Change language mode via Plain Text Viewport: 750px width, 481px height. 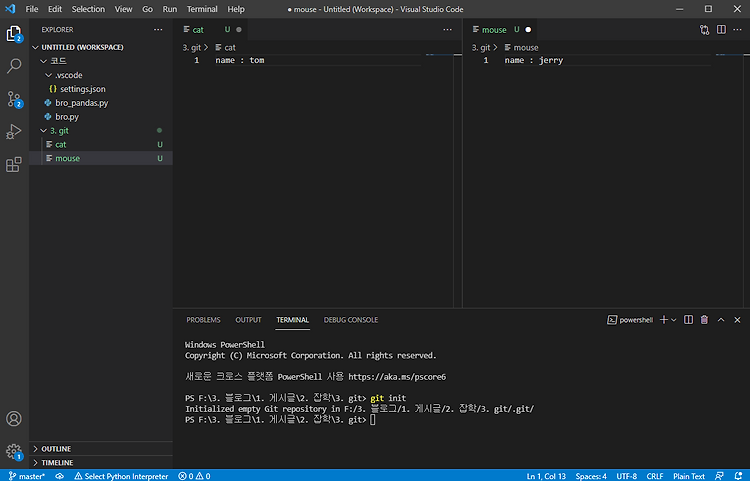coord(689,476)
